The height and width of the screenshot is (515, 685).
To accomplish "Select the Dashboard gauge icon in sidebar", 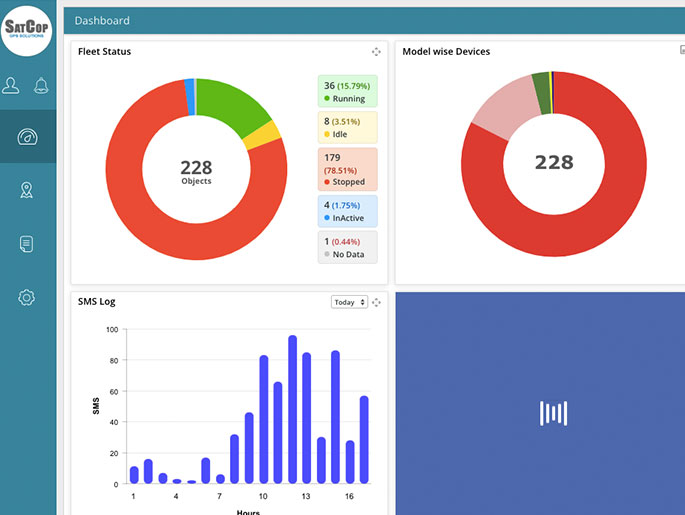I will coord(27,138).
